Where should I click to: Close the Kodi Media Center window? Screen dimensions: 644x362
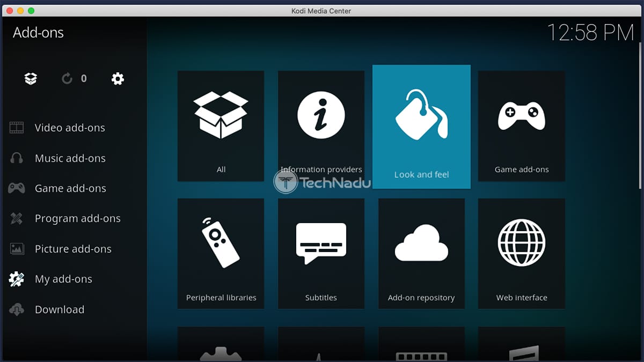click(x=10, y=11)
